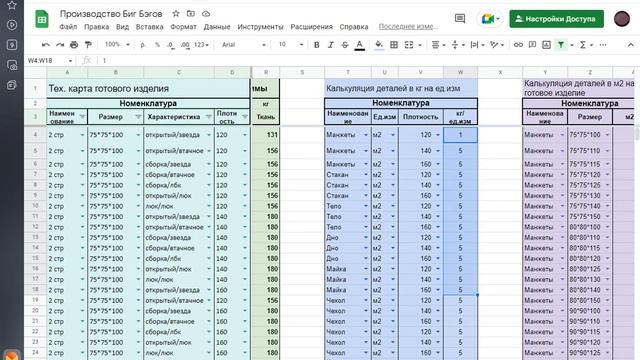640x360 pixels.
Task: Open the Google Meet call button
Action: click(490, 19)
